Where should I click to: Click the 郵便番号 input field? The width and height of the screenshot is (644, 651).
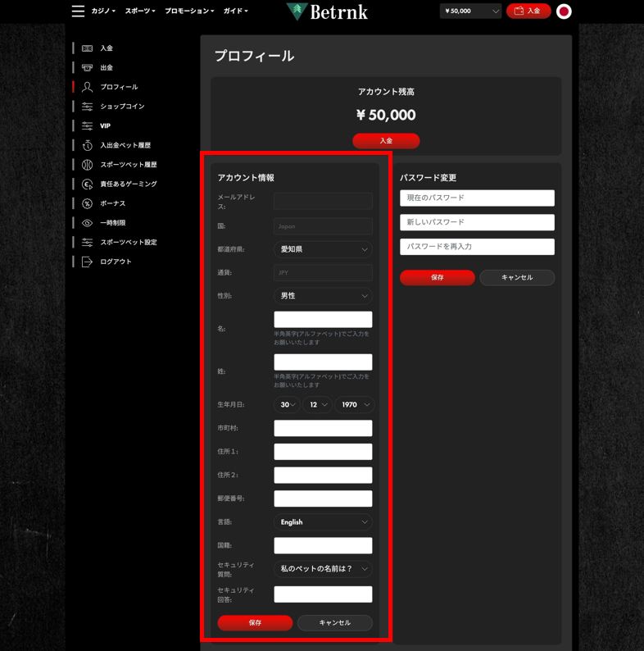coord(323,498)
